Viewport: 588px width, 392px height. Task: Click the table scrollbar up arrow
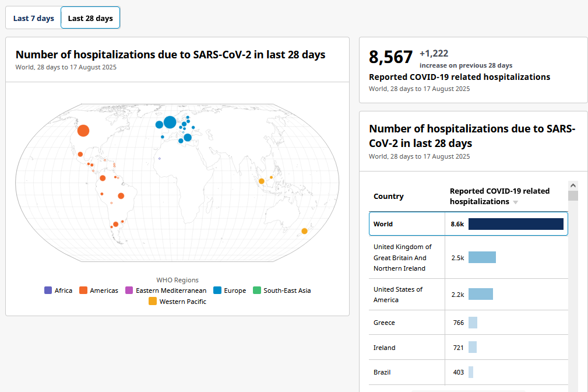(573, 185)
